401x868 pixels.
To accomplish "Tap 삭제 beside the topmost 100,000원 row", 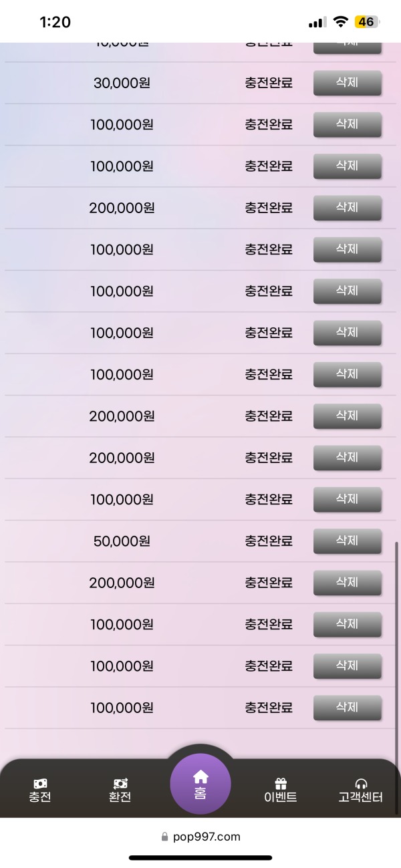I will pyautogui.click(x=348, y=124).
